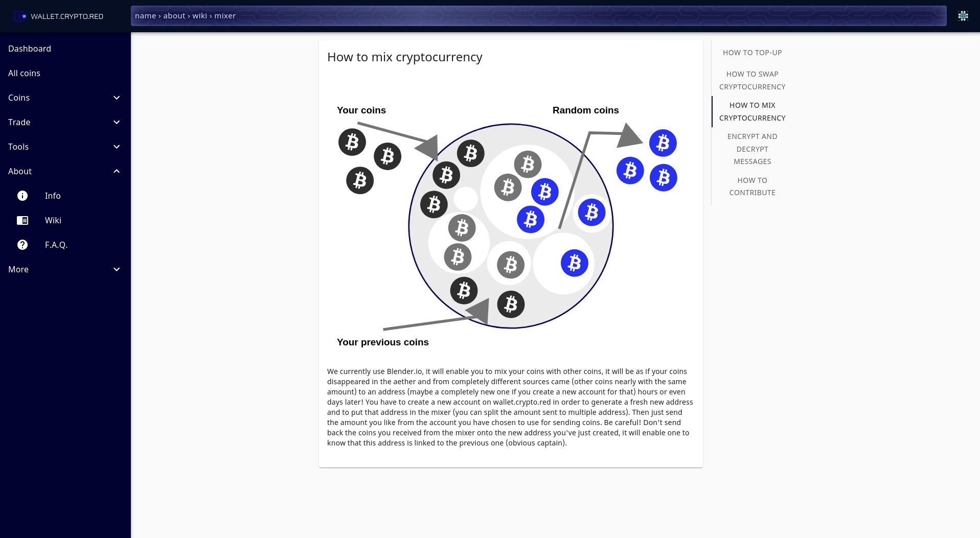Switch to How to swap cryptocurrency tab
The image size is (980, 538).
click(x=752, y=80)
